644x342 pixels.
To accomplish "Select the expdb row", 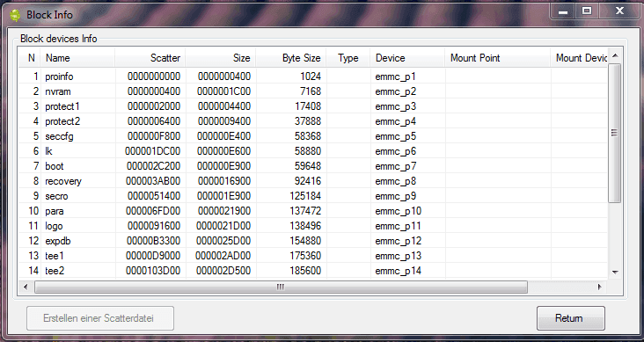I will 312,241.
